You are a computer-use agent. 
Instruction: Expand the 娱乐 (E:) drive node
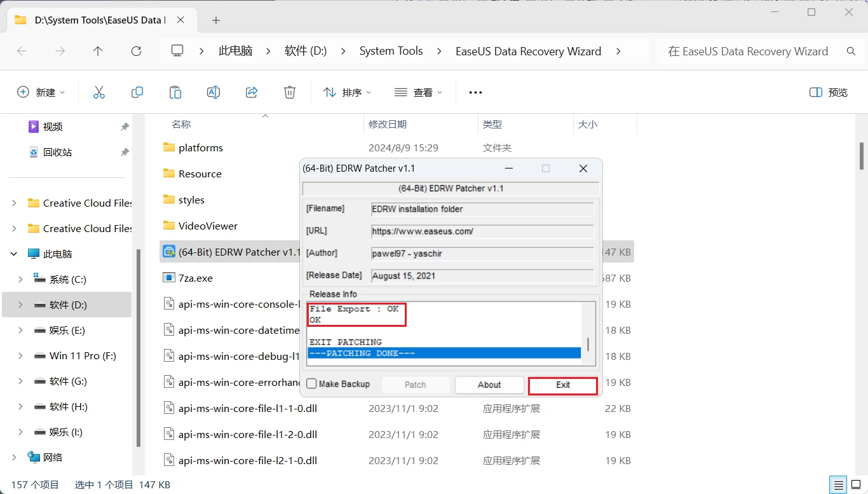(20, 330)
